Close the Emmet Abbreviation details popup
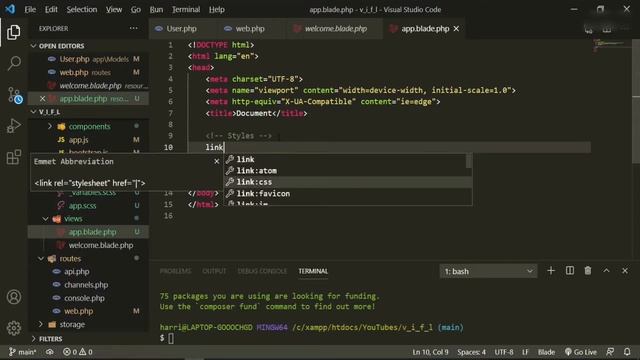The height and width of the screenshot is (360, 640). click(x=217, y=161)
